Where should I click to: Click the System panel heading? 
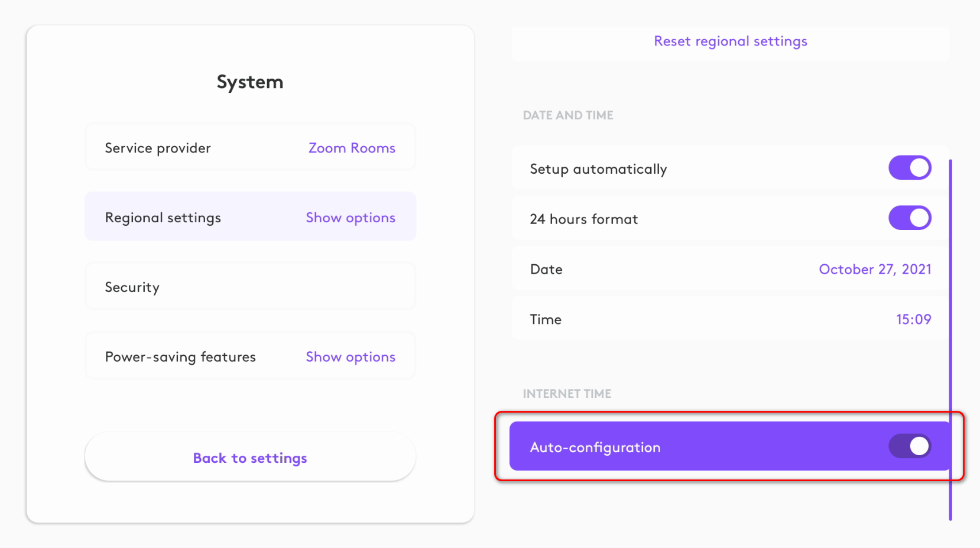click(x=250, y=82)
